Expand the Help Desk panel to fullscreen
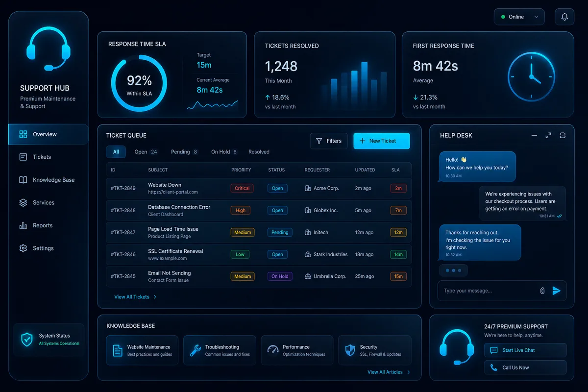This screenshot has width=588, height=392. pos(548,135)
